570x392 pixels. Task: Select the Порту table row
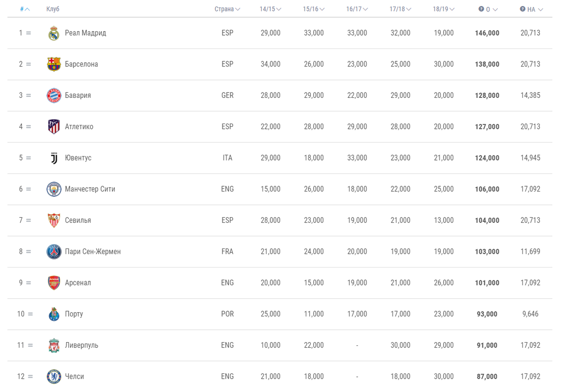280,314
